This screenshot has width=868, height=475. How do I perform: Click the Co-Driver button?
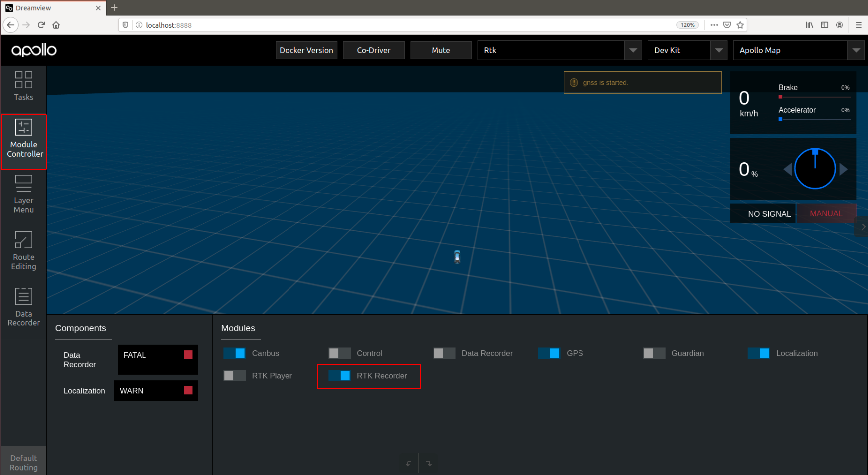tap(374, 50)
